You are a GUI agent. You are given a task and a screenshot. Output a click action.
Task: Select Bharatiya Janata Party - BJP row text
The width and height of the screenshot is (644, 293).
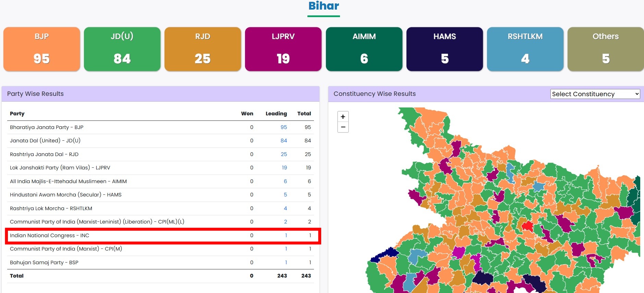coord(47,127)
